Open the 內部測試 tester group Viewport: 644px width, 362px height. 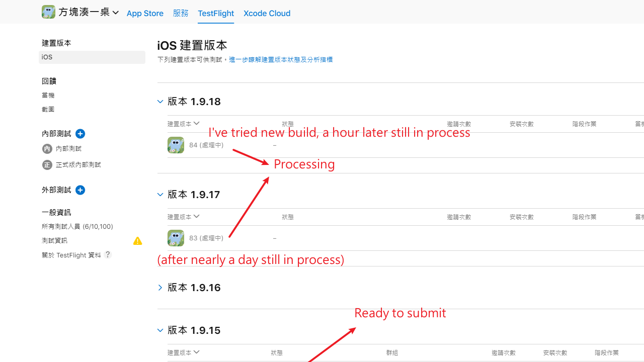(x=68, y=149)
